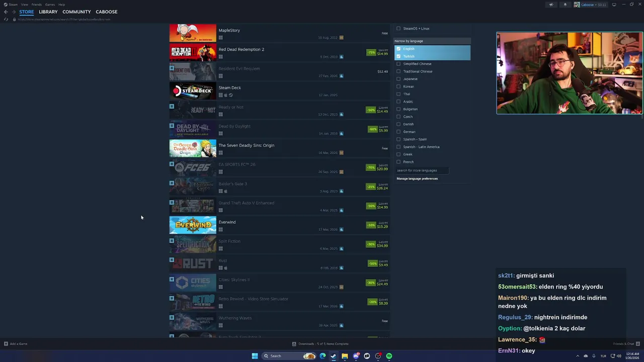Click the Caboose profile avatar
Viewport: 644px width, 362px height.
[x=577, y=5]
